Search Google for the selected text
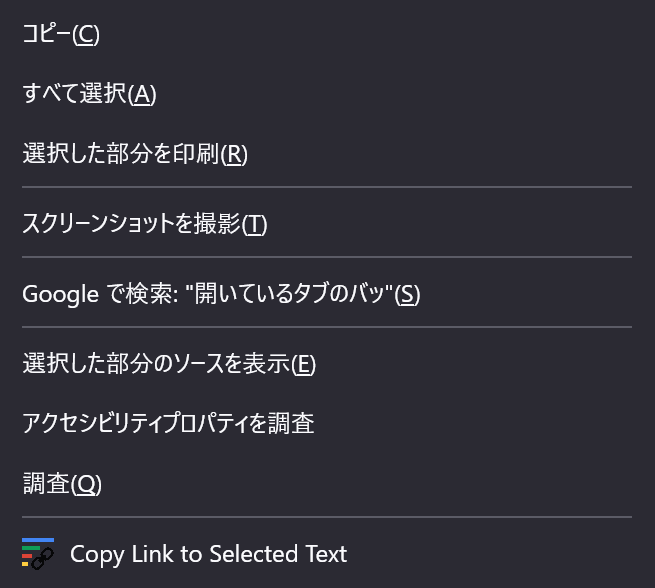Screen dimensions: 655x588 point(328,294)
